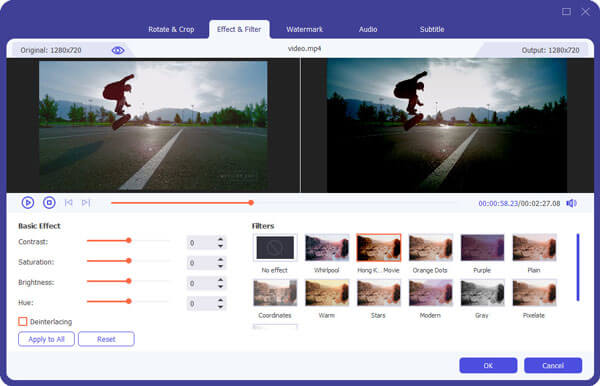Screen dimensions: 600x386
Task: Apply the Gray filter
Action: point(482,293)
